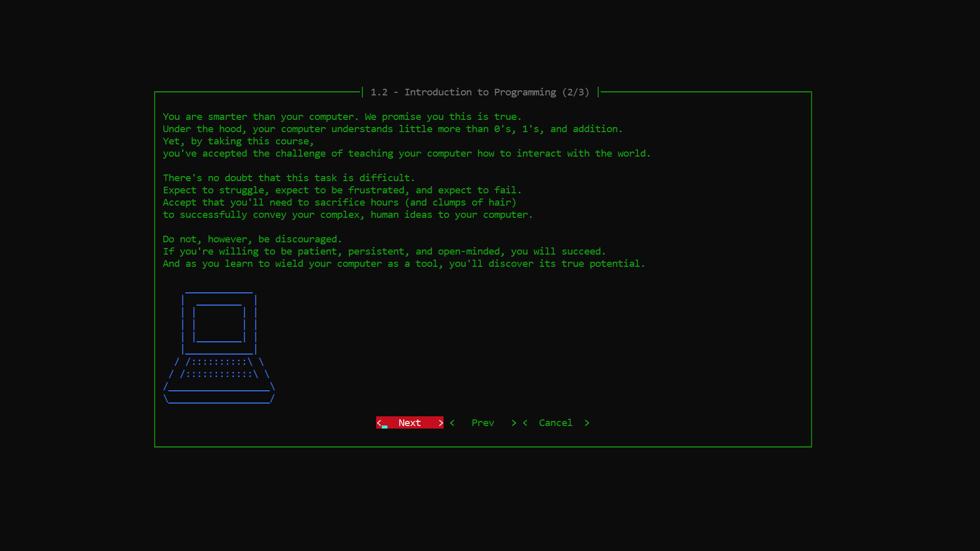Click Cancel to exit the tutorial
Image resolution: width=980 pixels, height=551 pixels.
point(555,422)
